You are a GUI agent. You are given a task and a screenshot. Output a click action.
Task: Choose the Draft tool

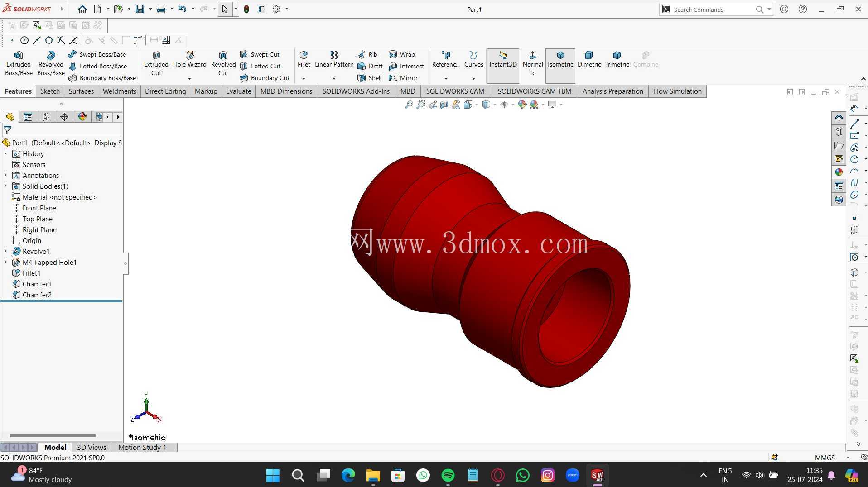(370, 66)
